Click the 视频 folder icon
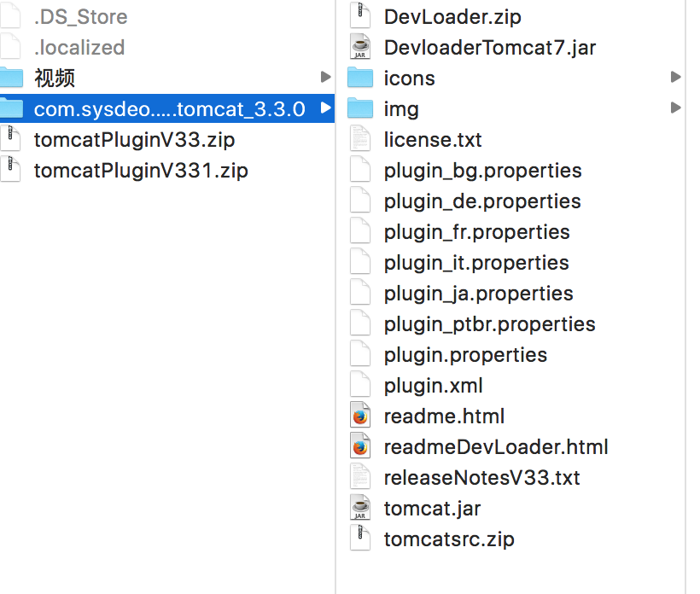 (x=11, y=77)
